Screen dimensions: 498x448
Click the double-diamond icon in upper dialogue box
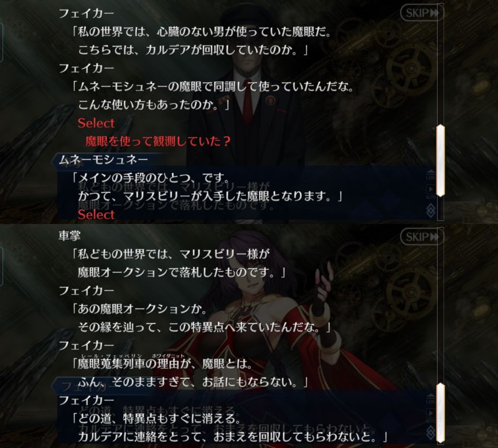coord(431,210)
